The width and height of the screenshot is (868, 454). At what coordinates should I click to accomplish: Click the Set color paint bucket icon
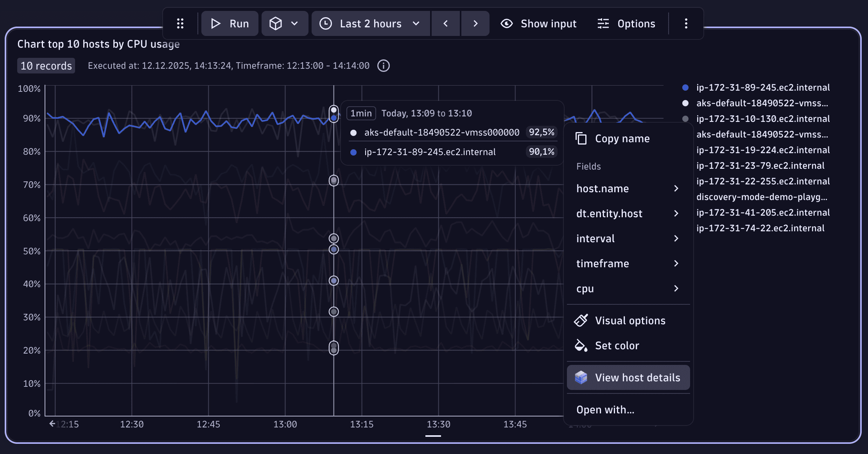581,346
